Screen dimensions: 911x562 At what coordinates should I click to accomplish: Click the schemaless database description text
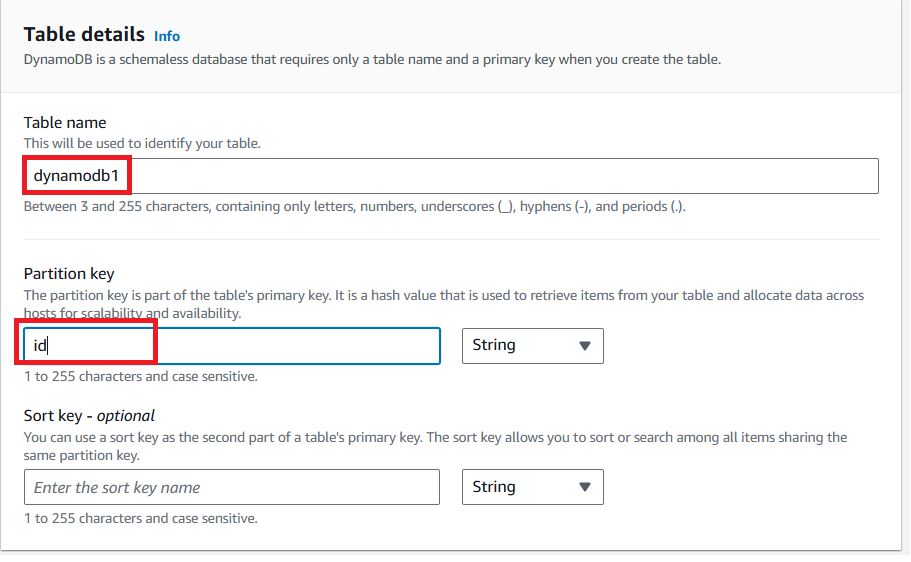(x=372, y=59)
